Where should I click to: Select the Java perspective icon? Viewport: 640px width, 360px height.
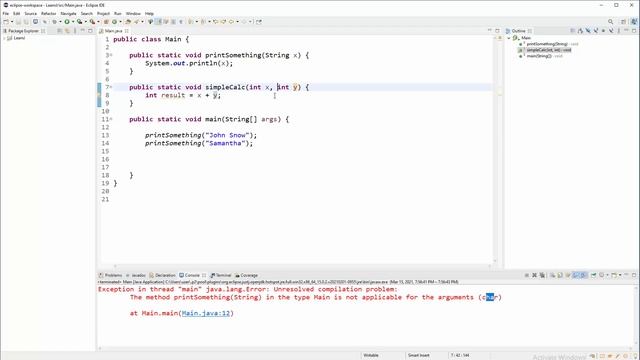634,21
